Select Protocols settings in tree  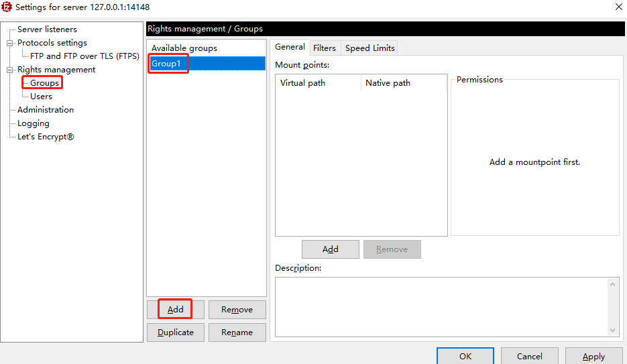[52, 43]
